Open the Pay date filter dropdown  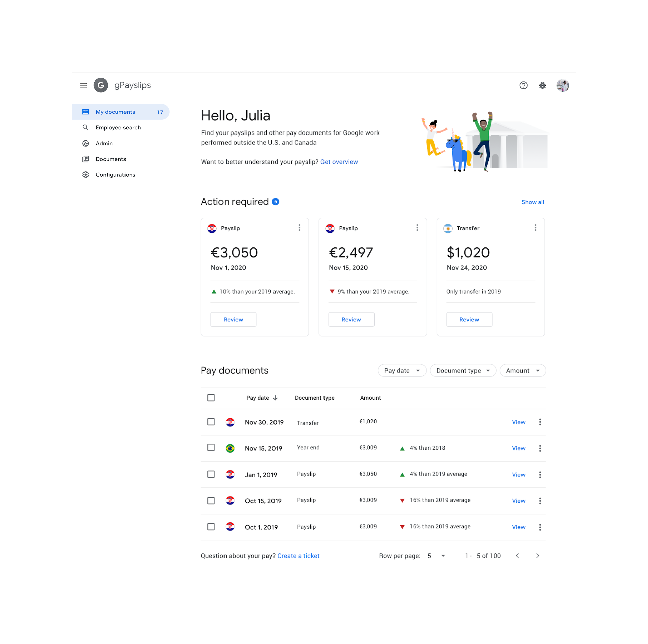click(402, 370)
